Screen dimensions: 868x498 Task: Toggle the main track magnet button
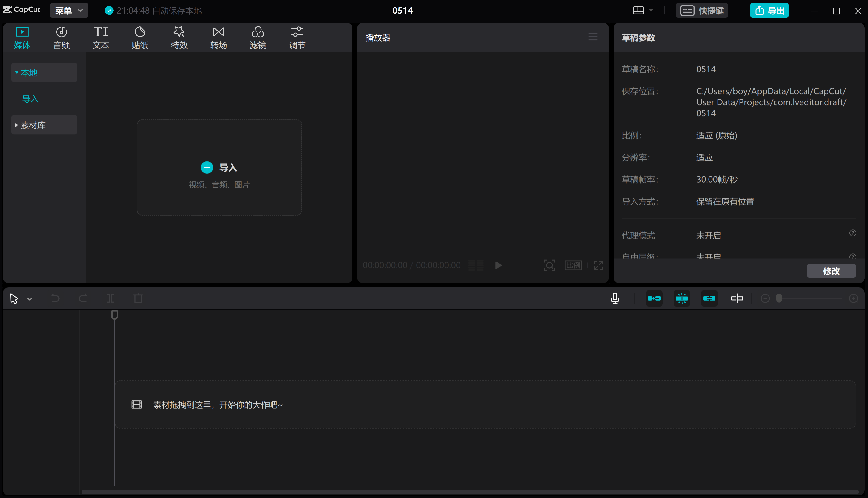(x=654, y=298)
